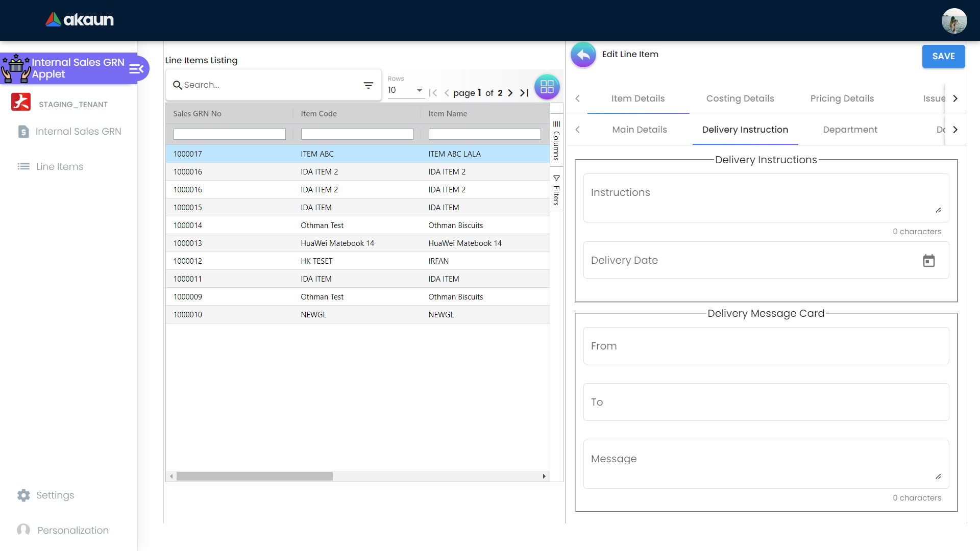Click the SAVE button
This screenshot has width=980, height=551.
click(943, 56)
